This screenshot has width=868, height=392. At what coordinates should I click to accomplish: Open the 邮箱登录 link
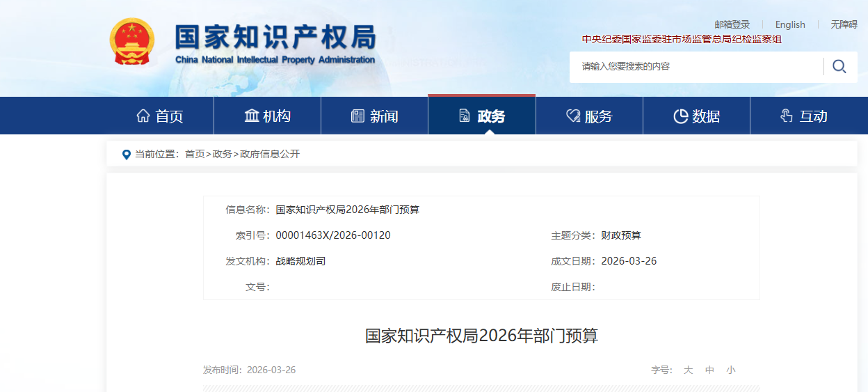coord(732,24)
